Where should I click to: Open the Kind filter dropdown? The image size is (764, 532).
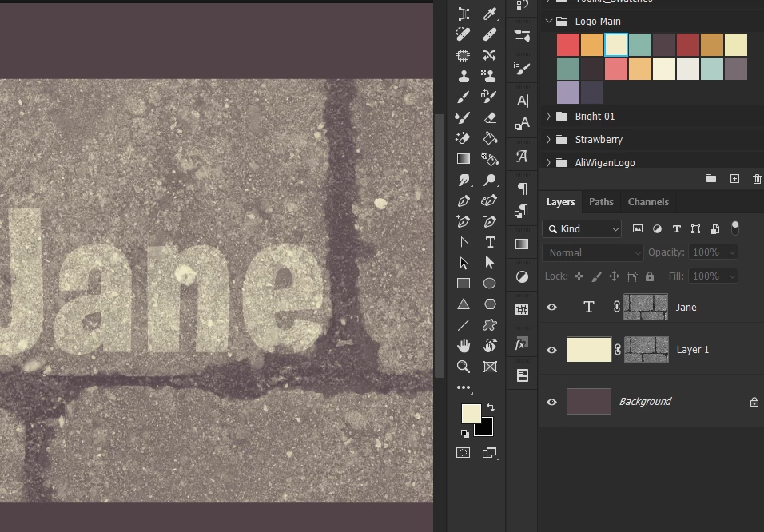(x=582, y=229)
